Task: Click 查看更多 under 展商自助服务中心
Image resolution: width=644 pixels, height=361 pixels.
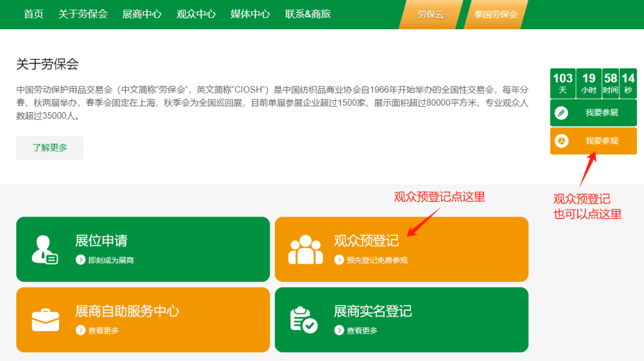Action: point(104,331)
